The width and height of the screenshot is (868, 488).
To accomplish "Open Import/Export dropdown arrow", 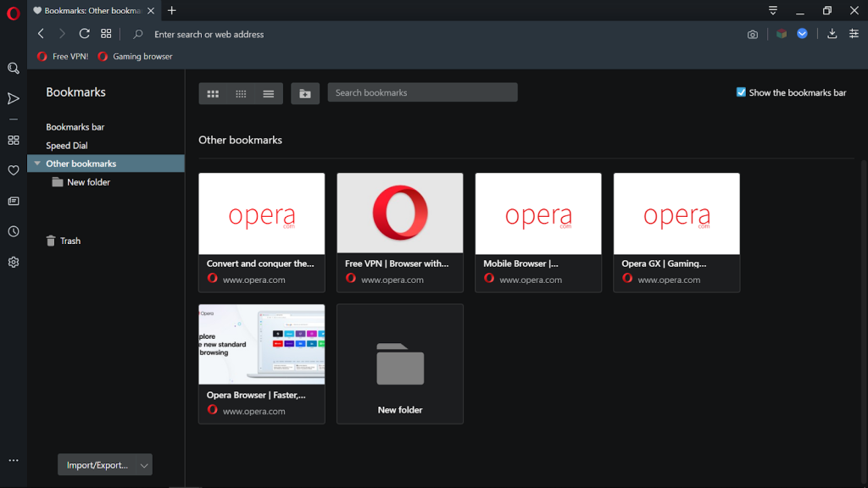I will pos(144,465).
